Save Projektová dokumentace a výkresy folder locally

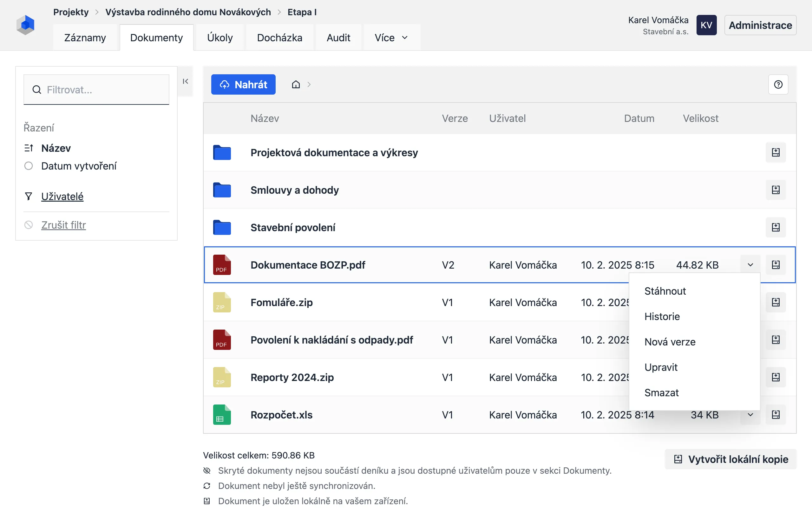(x=776, y=152)
